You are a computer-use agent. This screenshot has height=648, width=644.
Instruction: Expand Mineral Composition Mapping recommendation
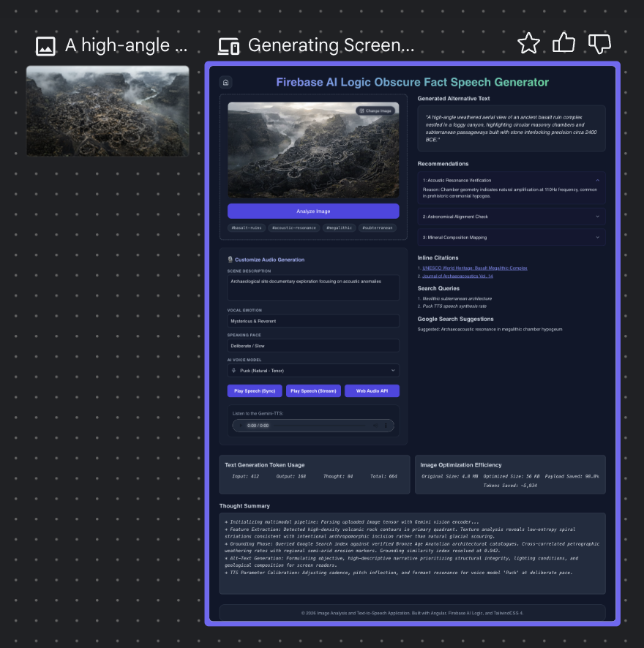512,238
